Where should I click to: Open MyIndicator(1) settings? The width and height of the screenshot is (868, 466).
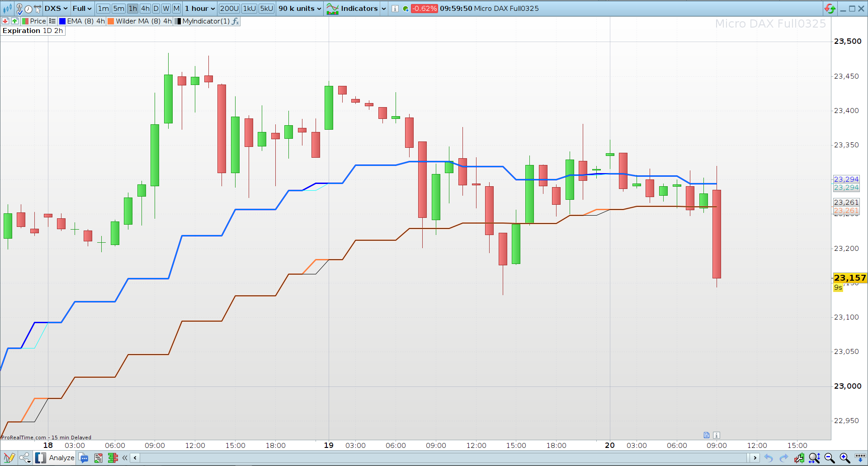(x=206, y=21)
